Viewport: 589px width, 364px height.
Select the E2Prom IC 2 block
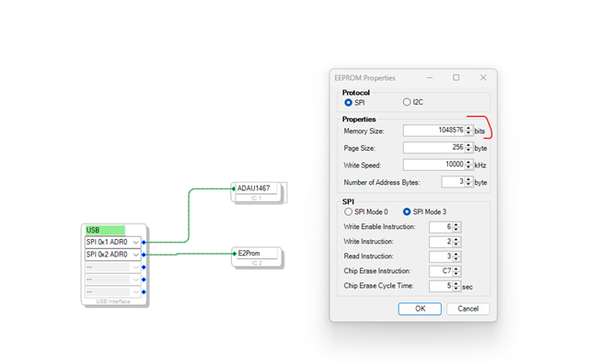tap(258, 257)
